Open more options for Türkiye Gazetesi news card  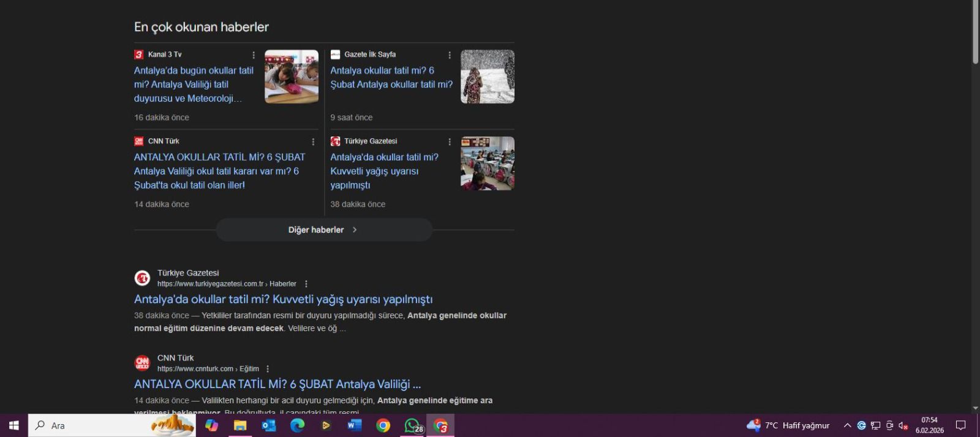coord(450,142)
